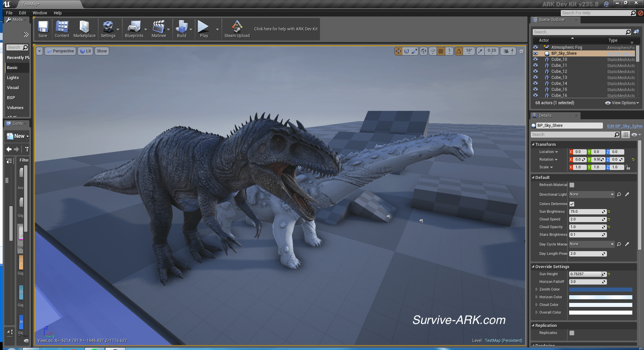This screenshot has width=644, height=350.
Task: Open Edit BP_Sky_Sphere link
Action: coord(625,126)
